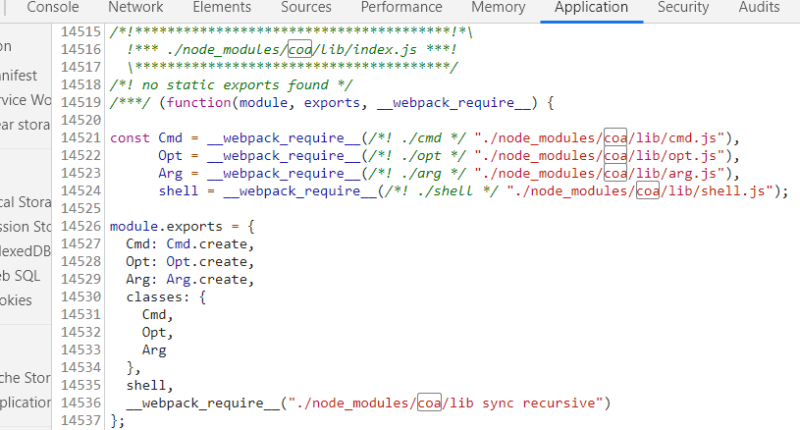The image size is (800, 430).
Task: Click line number 14536
Action: [81, 402]
